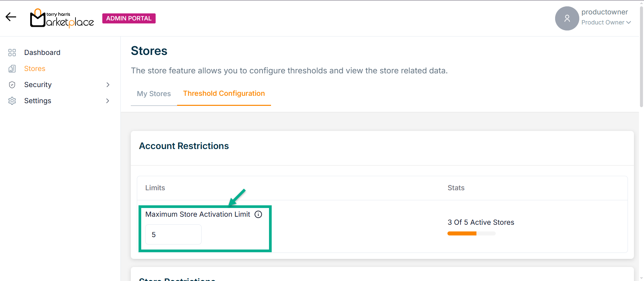Click the Stores building icon
The height and width of the screenshot is (281, 644).
(12, 69)
